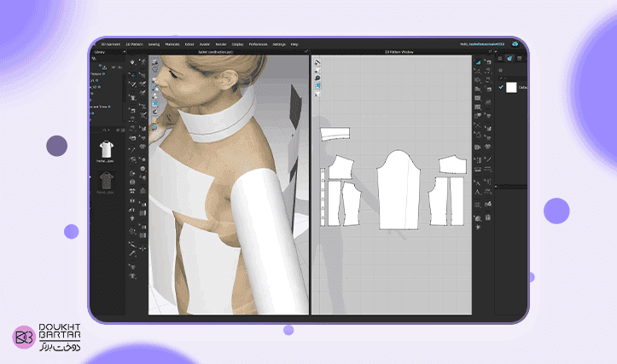
Task: Click the diagonal wand tool in the 3D toolbar
Action: 132,149
